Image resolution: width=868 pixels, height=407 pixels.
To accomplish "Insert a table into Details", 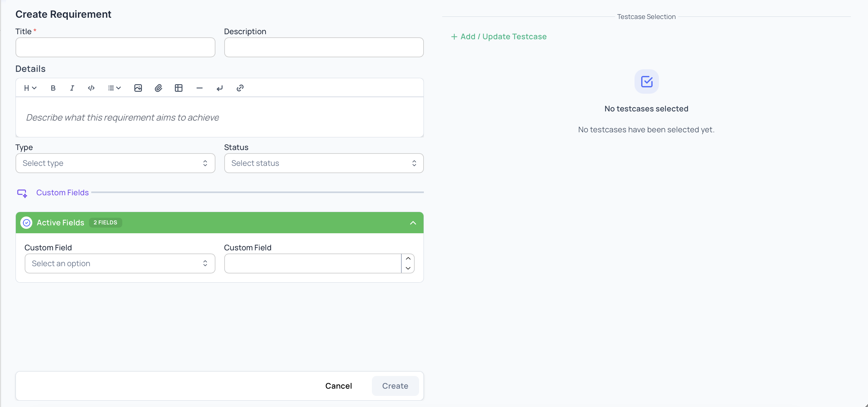I will [x=179, y=88].
